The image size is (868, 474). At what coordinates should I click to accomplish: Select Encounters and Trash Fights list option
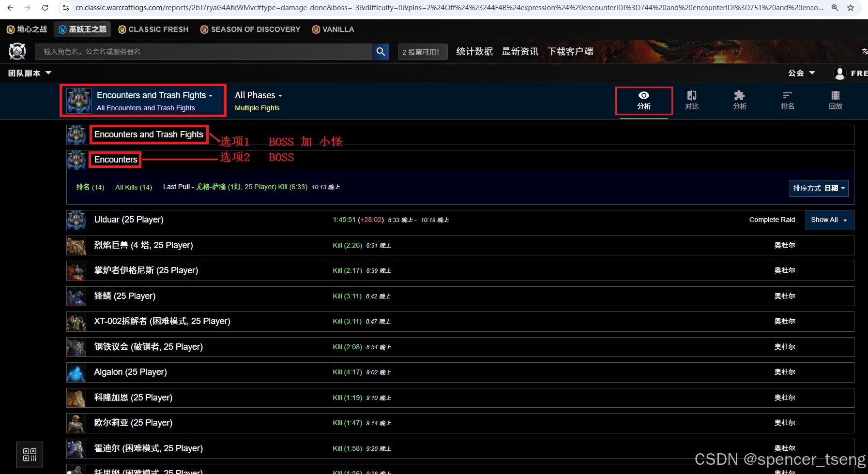149,134
